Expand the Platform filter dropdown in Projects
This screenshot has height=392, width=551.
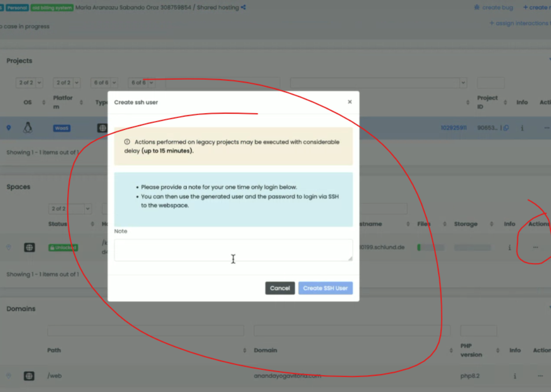(x=67, y=83)
